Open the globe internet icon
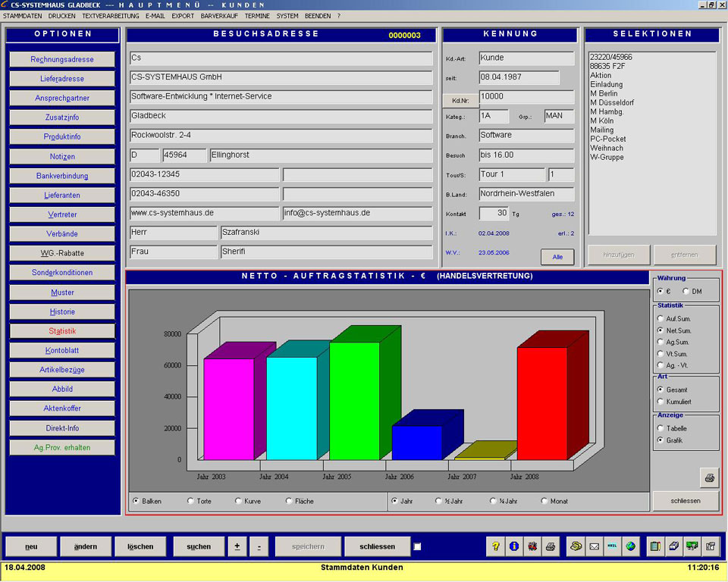Image resolution: width=728 pixels, height=582 pixels. click(x=630, y=546)
